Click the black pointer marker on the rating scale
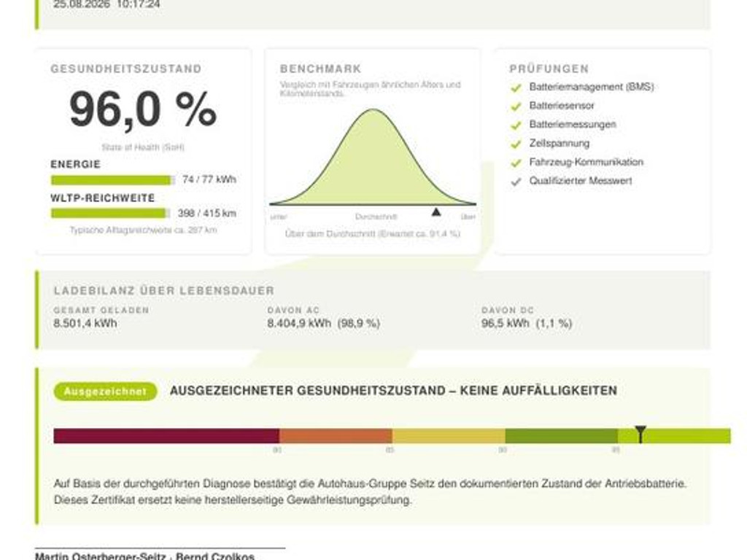Image resolution: width=747 pixels, height=560 pixels. pos(640,435)
